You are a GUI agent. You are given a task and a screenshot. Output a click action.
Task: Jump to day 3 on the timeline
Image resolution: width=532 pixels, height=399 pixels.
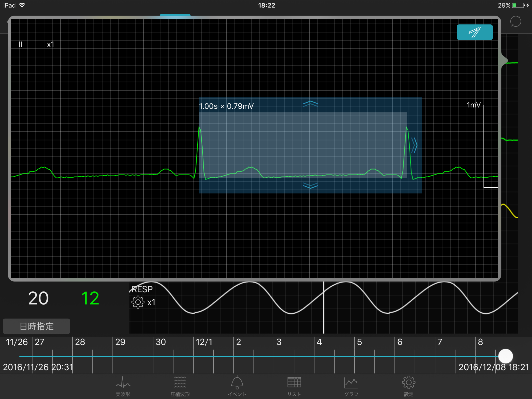click(279, 342)
